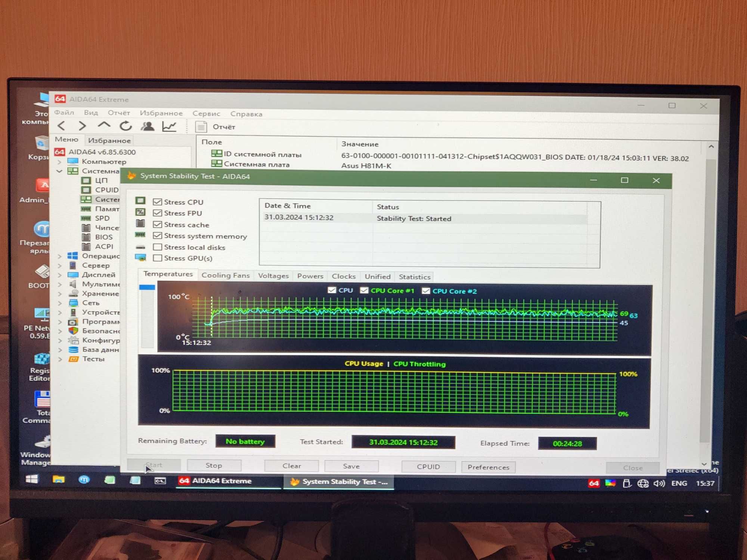
Task: Open the Windows Start menu
Action: pyautogui.click(x=32, y=479)
